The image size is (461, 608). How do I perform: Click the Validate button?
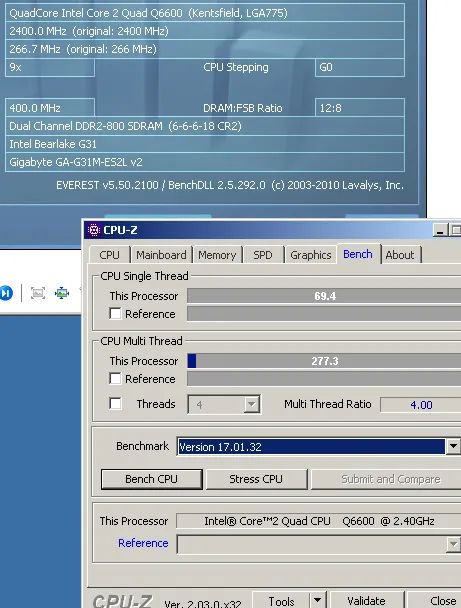(x=366, y=601)
